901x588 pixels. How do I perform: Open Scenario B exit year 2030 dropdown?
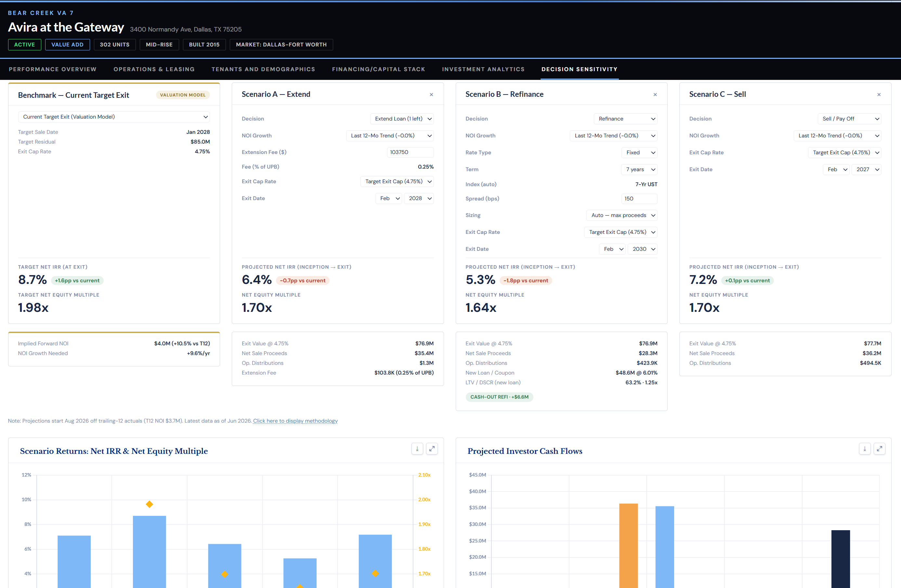pyautogui.click(x=643, y=249)
